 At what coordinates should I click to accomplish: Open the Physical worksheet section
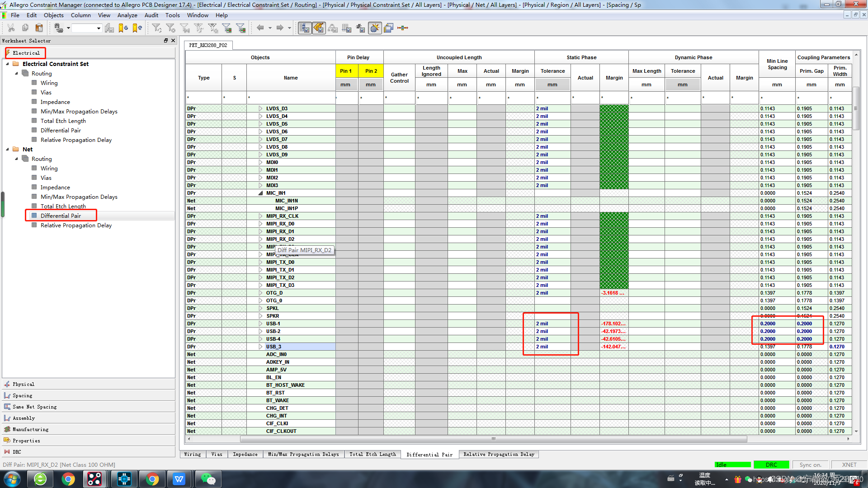pos(24,384)
